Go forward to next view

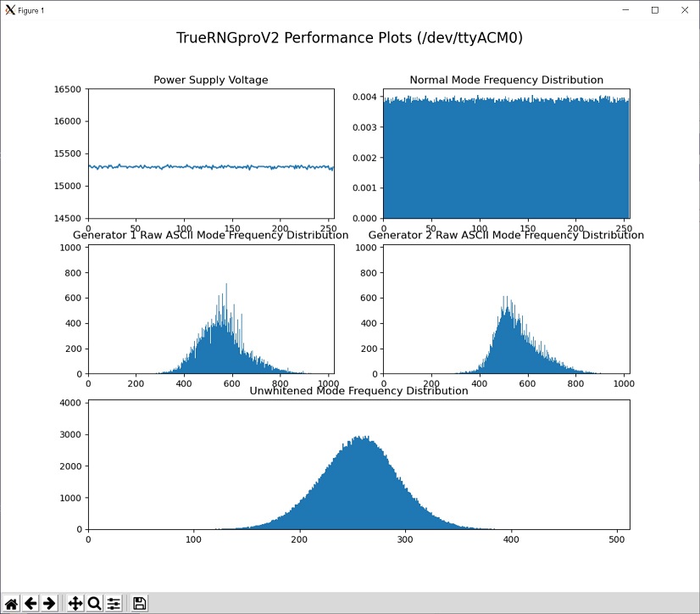[50, 603]
